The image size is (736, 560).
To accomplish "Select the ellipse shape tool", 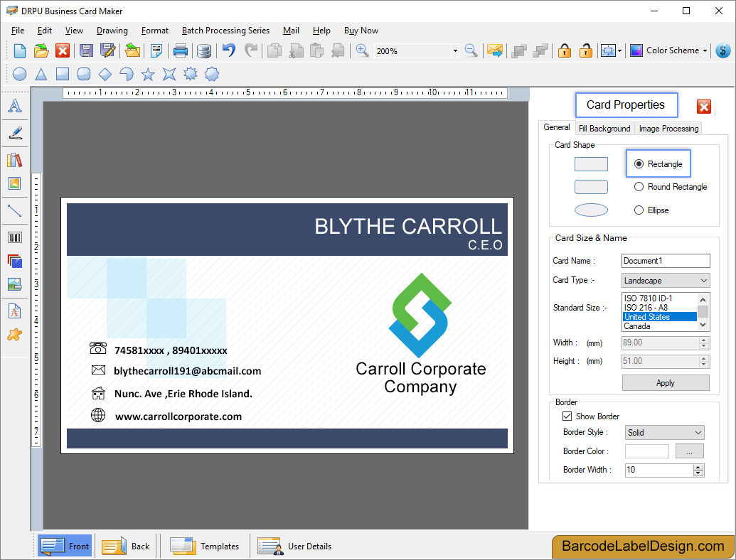I will click(20, 74).
